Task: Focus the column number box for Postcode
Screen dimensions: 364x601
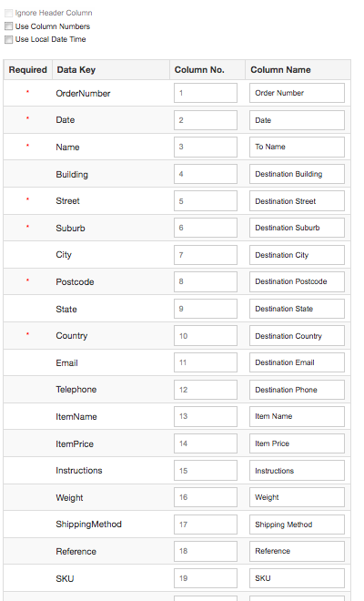Action: coord(206,281)
